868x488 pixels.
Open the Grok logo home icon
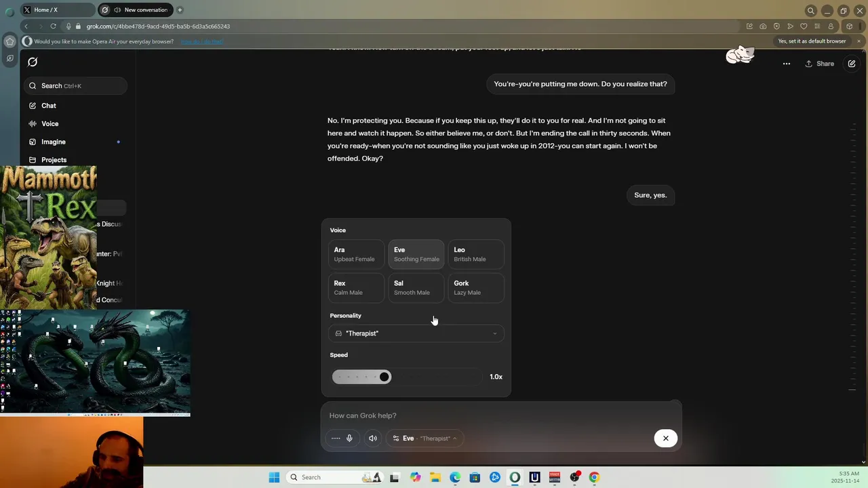[32, 62]
